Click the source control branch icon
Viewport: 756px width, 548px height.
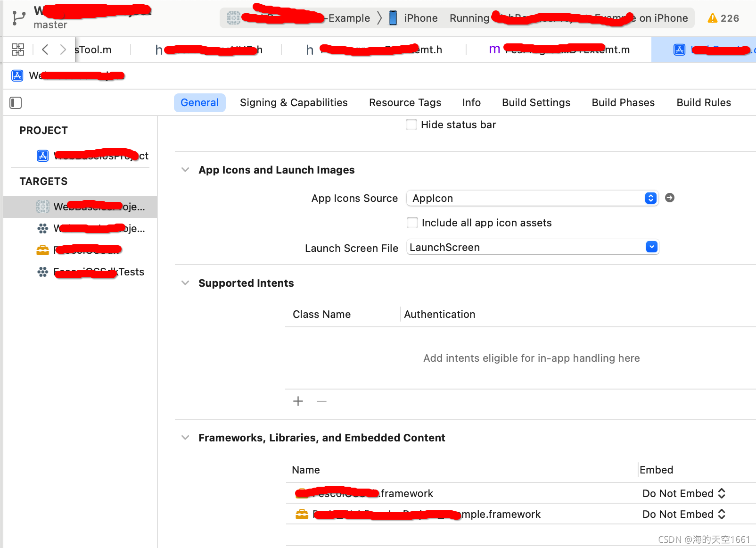(19, 18)
